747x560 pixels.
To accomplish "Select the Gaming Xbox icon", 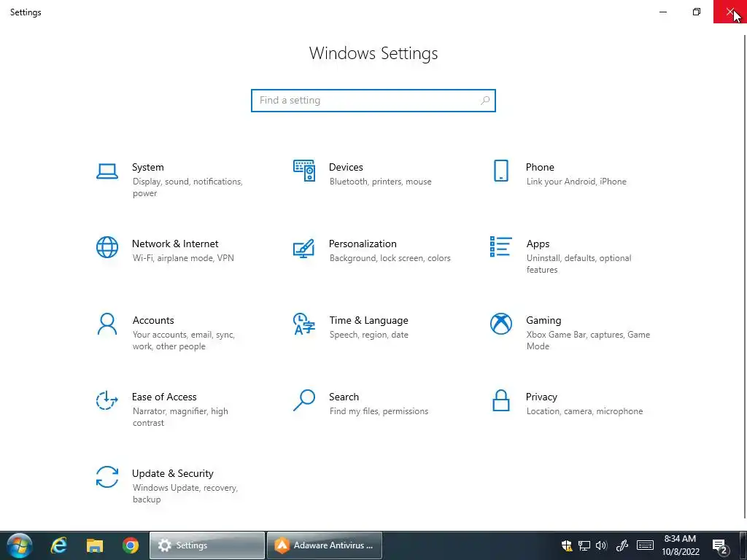I will 500,324.
